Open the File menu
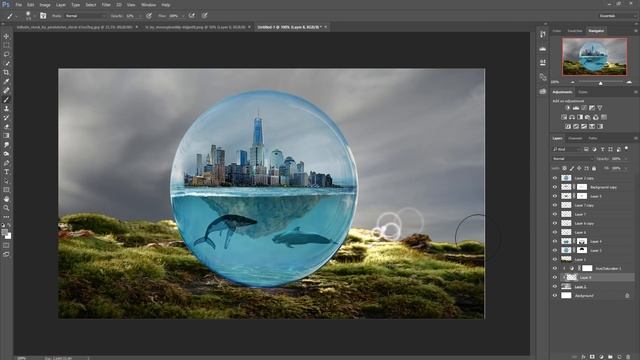 (19, 5)
